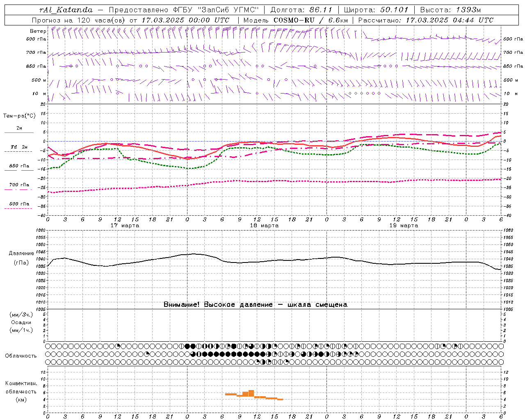Image resolution: width=525 pixels, height=420 pixels.
Task: Click the 10 м wind level label on the left axis
Action: [x=39, y=94]
